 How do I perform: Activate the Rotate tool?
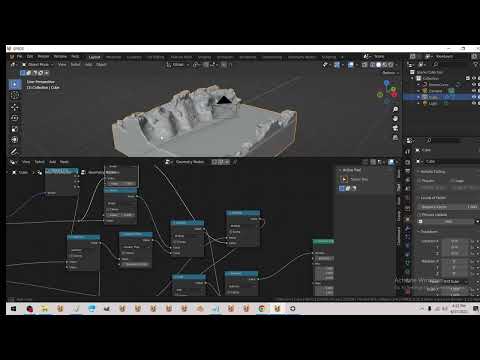point(15,118)
